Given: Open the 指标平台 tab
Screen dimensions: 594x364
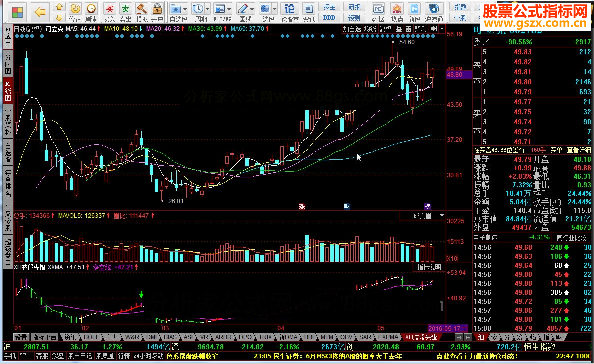Looking at the screenshot, I should [x=44, y=337].
